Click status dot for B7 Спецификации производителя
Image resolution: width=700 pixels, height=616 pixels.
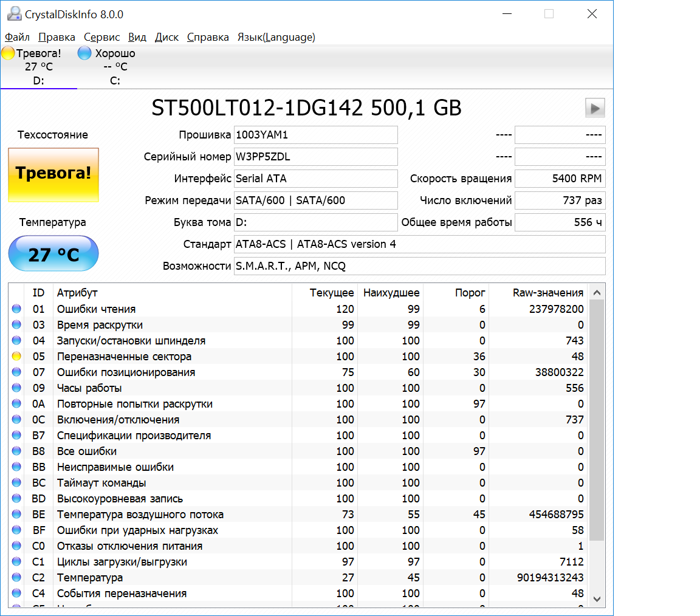pyautogui.click(x=16, y=435)
